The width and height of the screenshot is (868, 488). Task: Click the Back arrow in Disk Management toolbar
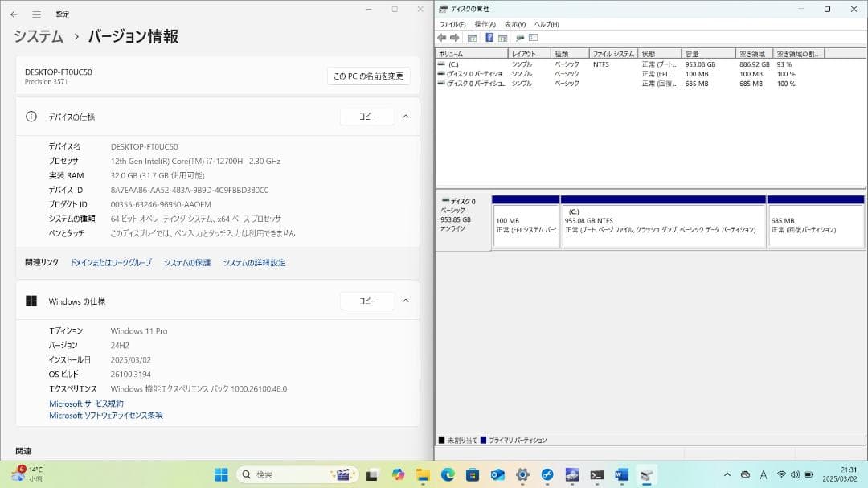click(442, 37)
